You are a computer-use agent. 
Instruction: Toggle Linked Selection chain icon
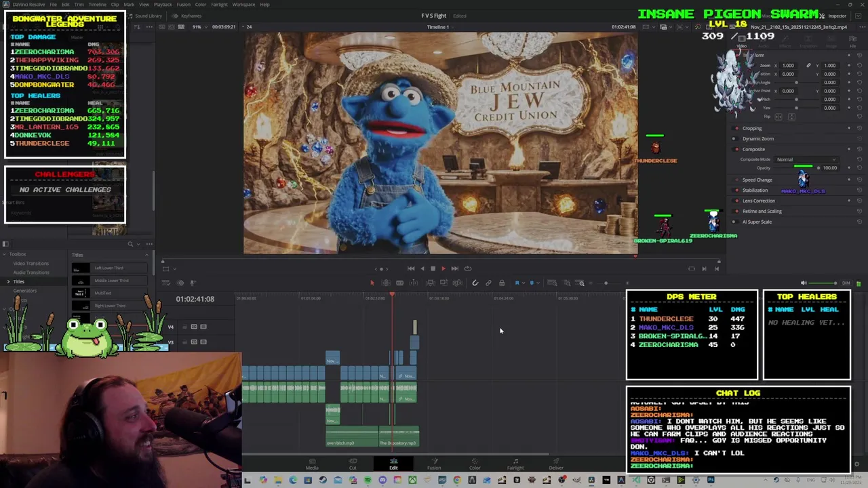(x=488, y=283)
